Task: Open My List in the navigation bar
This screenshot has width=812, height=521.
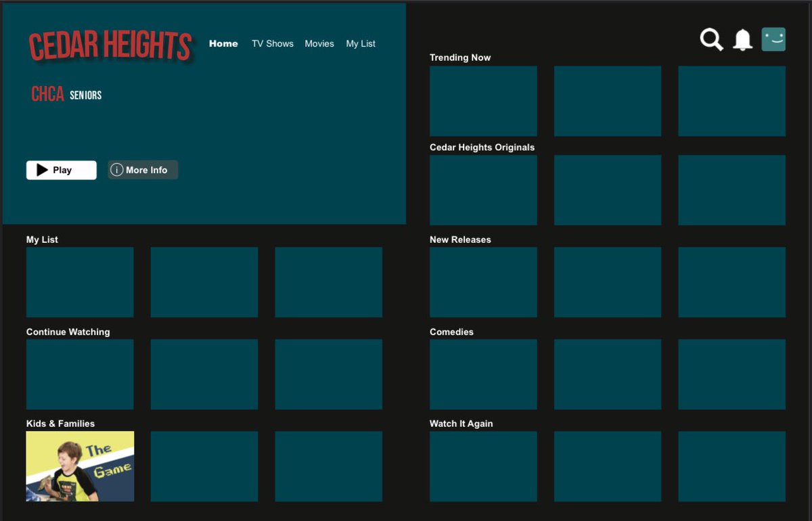Action: (x=361, y=43)
